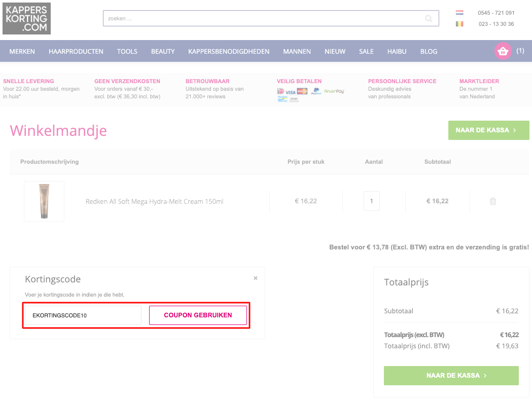This screenshot has height=401, width=532.
Task: Open the Haarproducten menu
Action: point(76,52)
